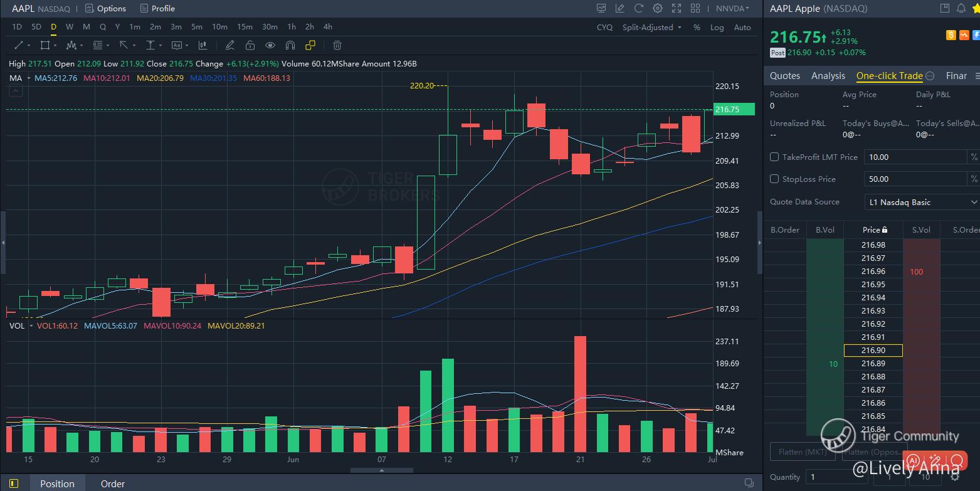Expand chart to full screen

coord(677,8)
